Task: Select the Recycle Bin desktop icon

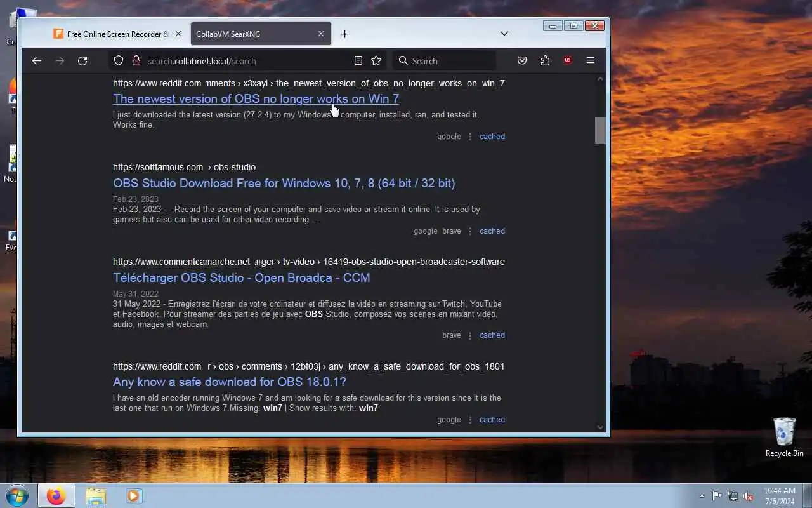Action: [785, 437]
